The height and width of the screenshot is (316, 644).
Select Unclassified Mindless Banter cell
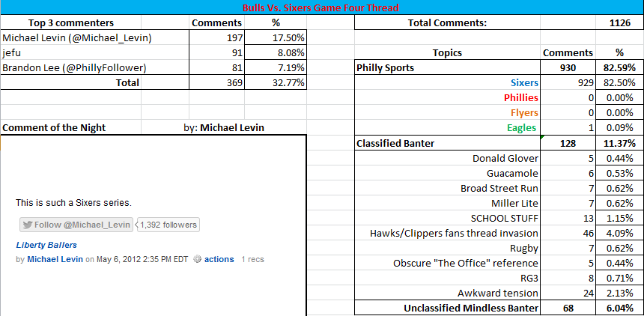point(447,309)
